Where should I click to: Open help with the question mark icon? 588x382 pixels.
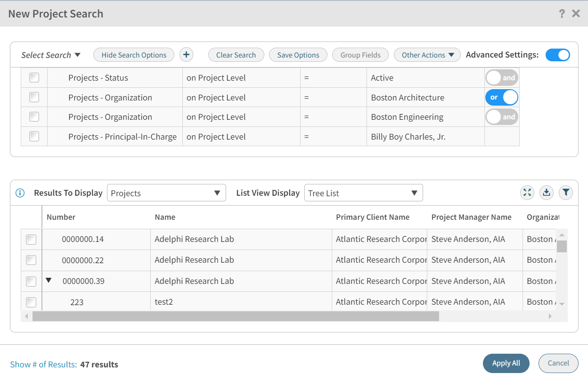562,14
